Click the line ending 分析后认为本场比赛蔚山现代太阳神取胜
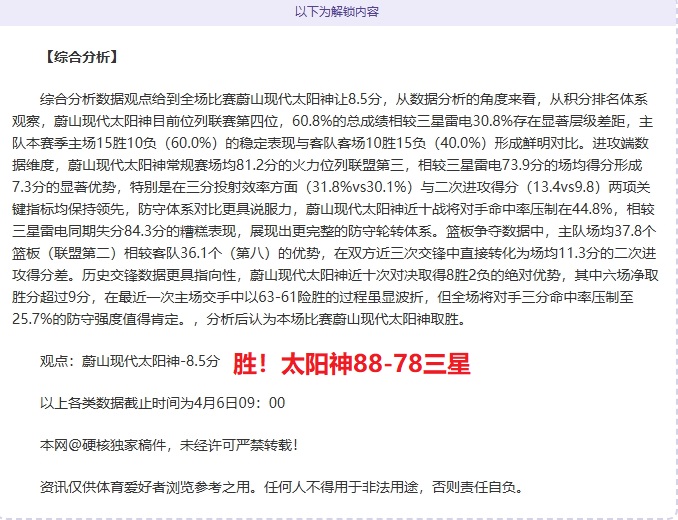Viewport: 678px width, 520px height. pos(239,319)
